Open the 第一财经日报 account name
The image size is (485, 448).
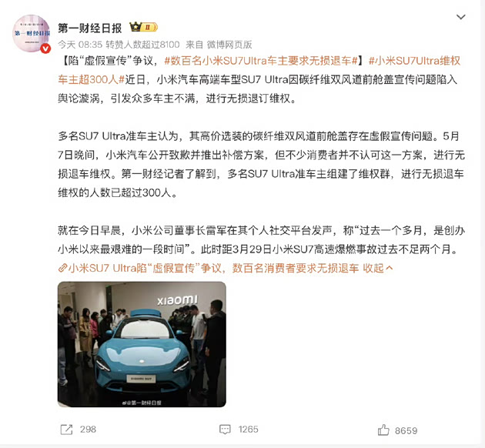pos(90,28)
